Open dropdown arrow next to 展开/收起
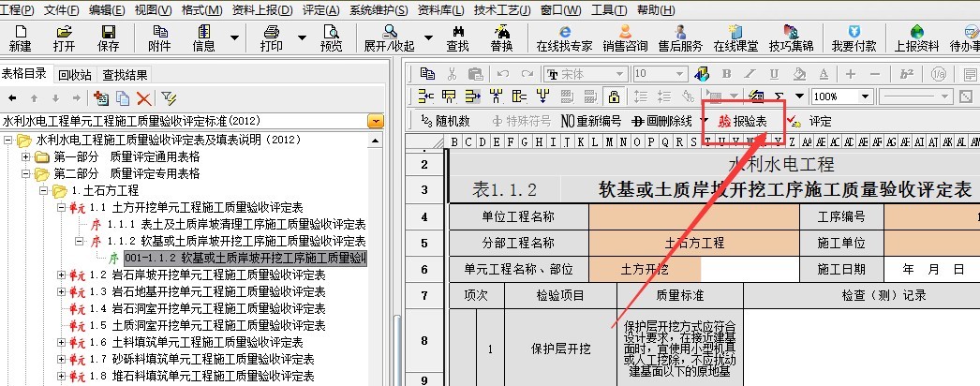980x386 pixels. (429, 38)
